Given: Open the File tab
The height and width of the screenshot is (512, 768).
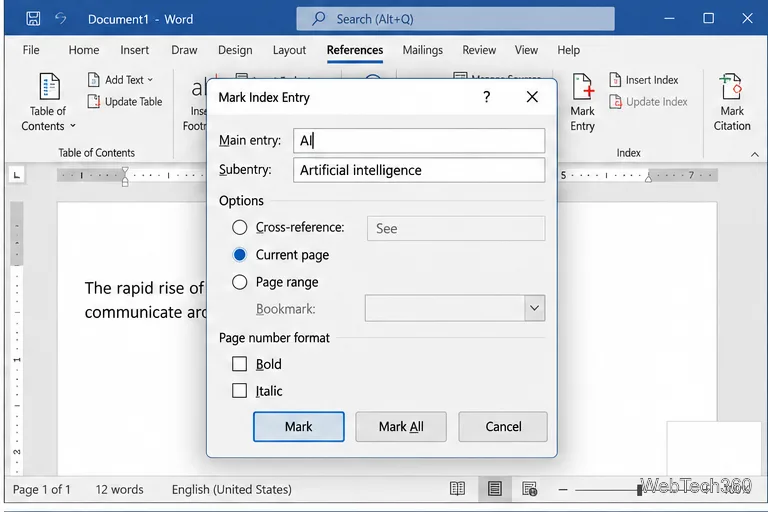Looking at the screenshot, I should point(31,50).
